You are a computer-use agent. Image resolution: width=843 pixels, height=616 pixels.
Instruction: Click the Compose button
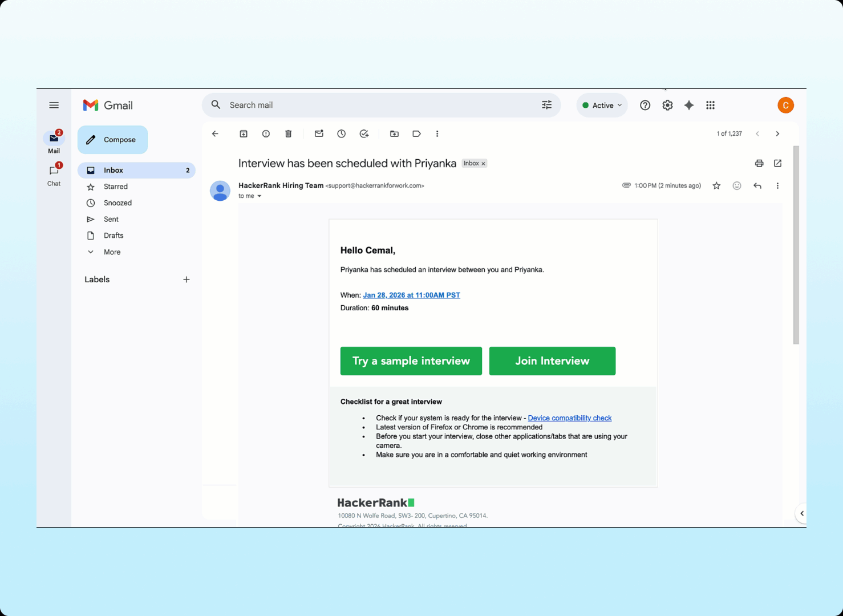[x=112, y=140]
